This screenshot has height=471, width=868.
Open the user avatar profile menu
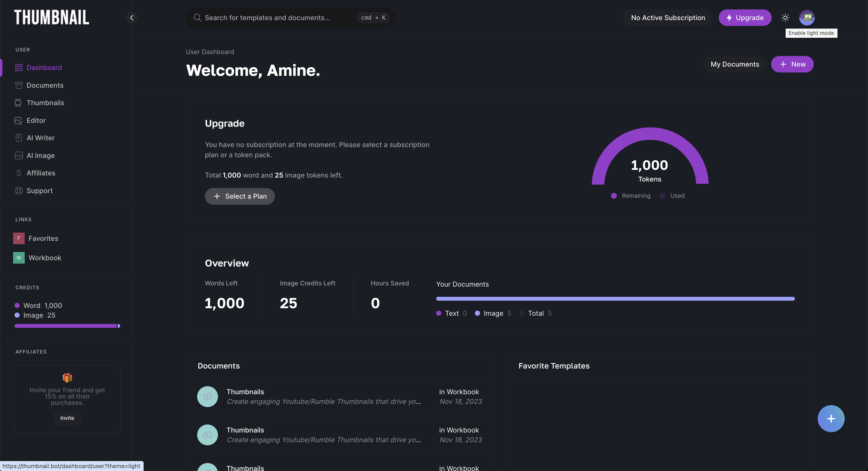point(807,17)
